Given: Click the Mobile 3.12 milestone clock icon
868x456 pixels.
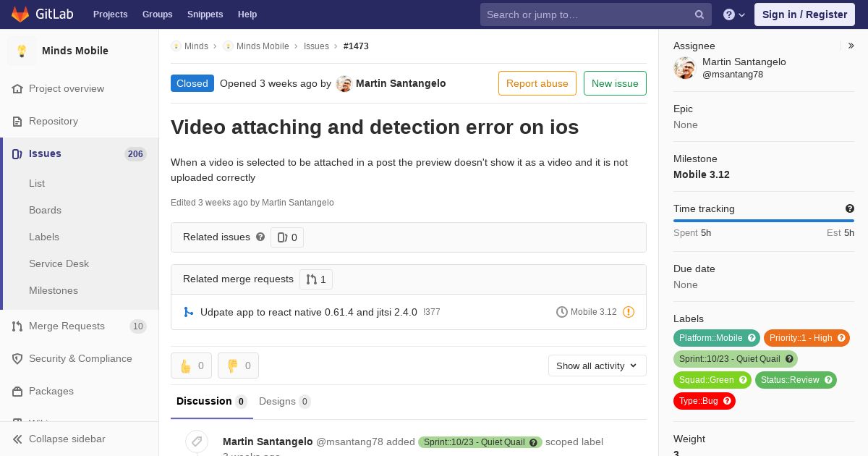Looking at the screenshot, I should point(562,312).
